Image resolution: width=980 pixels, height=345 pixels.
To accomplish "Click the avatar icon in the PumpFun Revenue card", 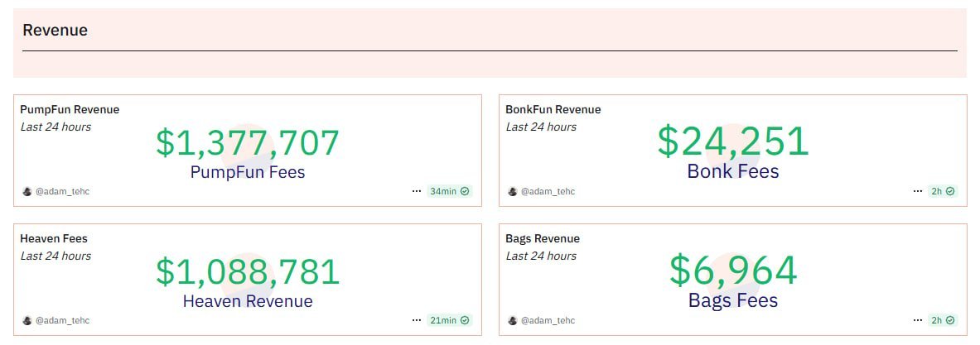I will click(x=27, y=191).
